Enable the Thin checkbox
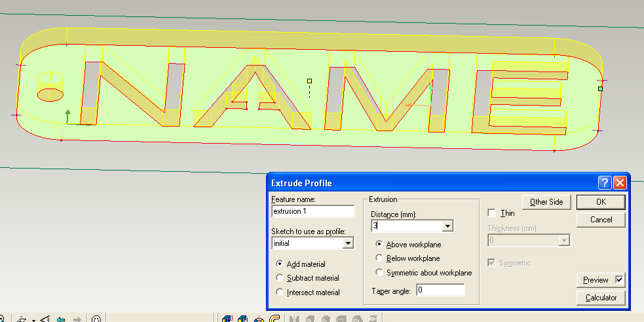The image size is (644, 322). click(491, 213)
